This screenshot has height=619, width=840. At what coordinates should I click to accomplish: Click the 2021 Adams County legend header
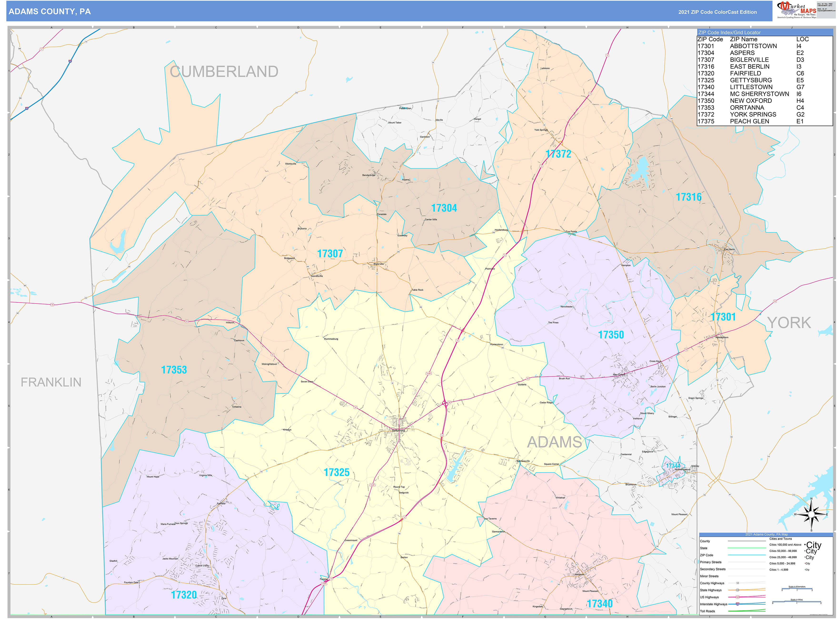coord(766,534)
